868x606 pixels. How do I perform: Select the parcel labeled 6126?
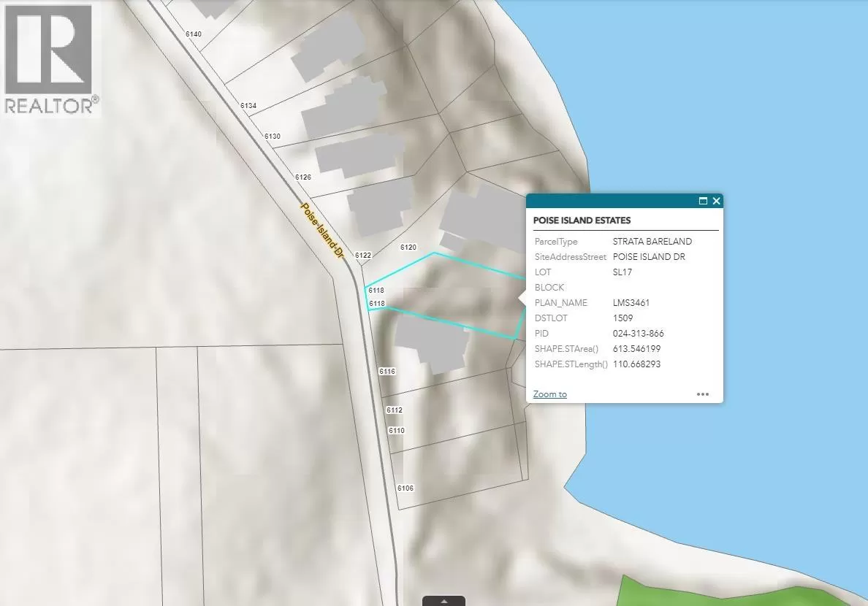pyautogui.click(x=302, y=177)
